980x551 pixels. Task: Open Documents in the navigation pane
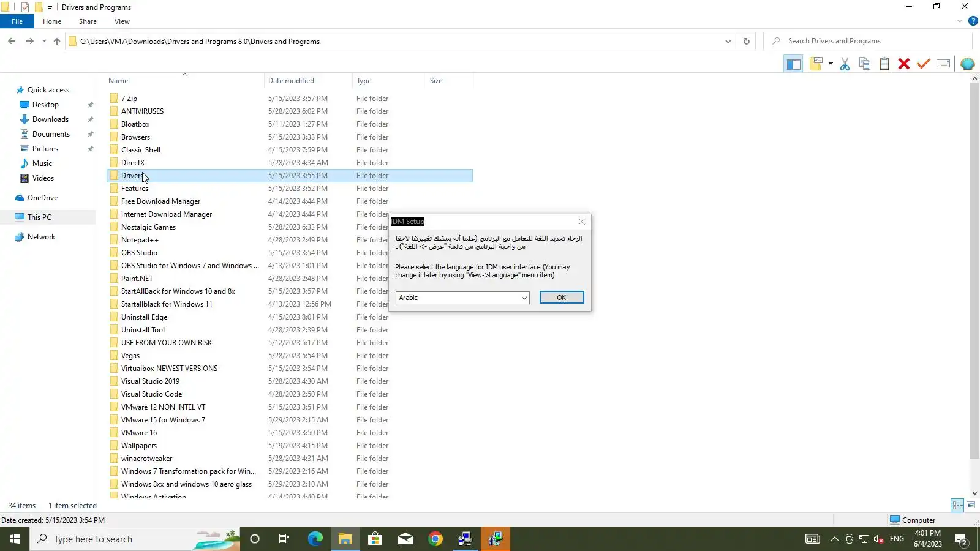(x=51, y=134)
